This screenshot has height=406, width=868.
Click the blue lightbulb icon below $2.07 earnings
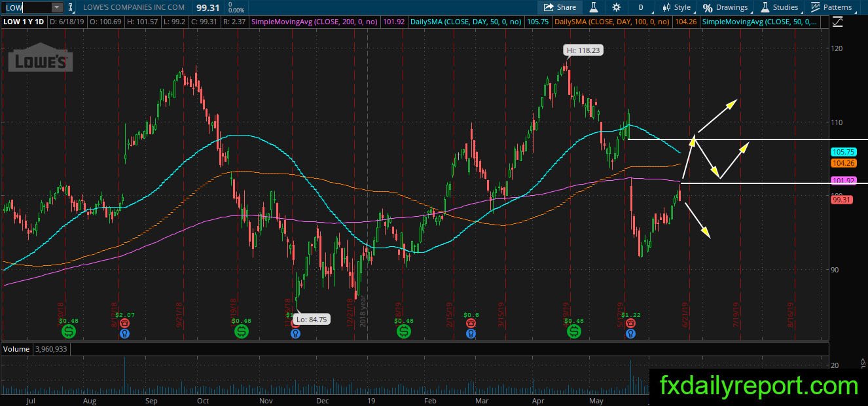pyautogui.click(x=125, y=334)
